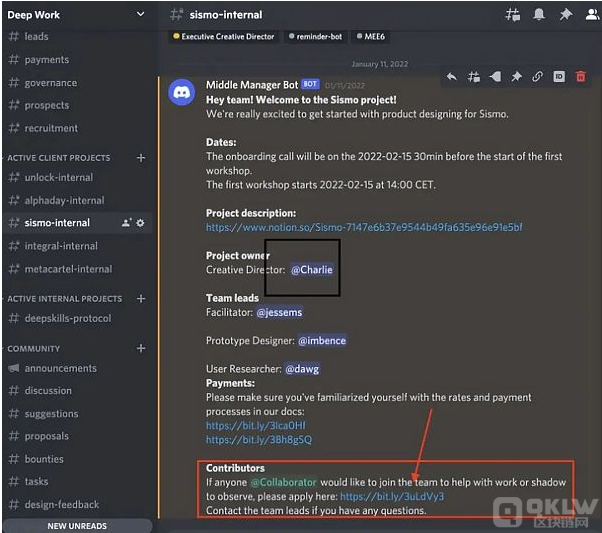The width and height of the screenshot is (602, 533).
Task: Select the sismo-internal channel in sidebar
Action: tap(77, 223)
